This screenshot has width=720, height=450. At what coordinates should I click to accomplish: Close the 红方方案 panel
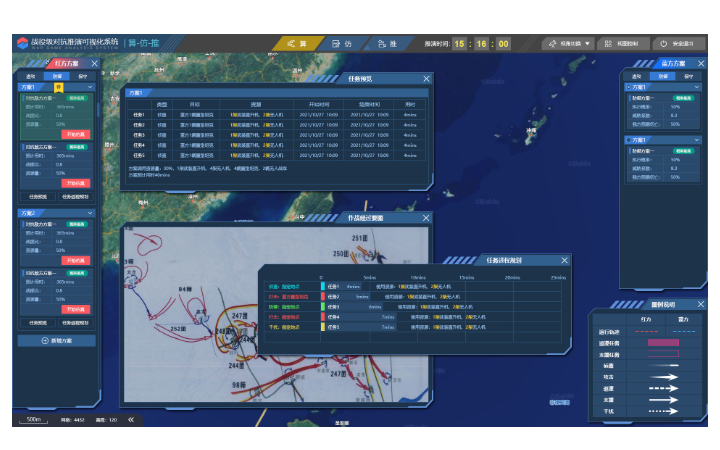[95, 63]
